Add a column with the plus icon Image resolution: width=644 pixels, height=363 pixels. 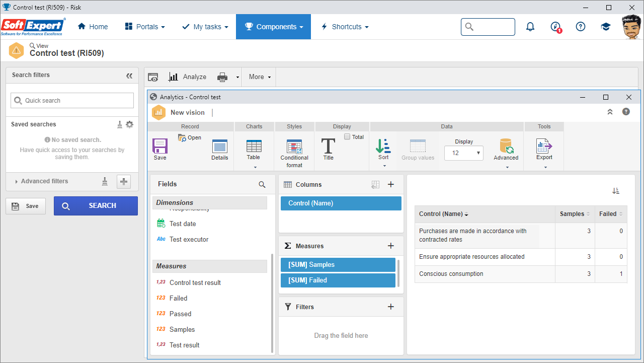pyautogui.click(x=391, y=185)
